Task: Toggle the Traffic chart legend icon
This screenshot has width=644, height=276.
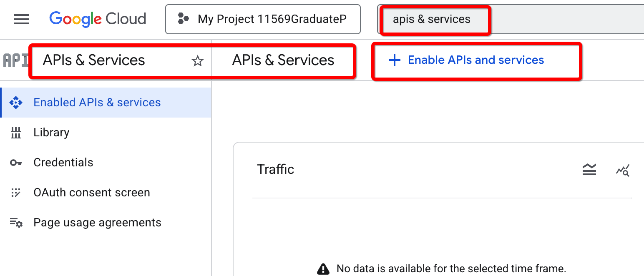Action: click(589, 169)
